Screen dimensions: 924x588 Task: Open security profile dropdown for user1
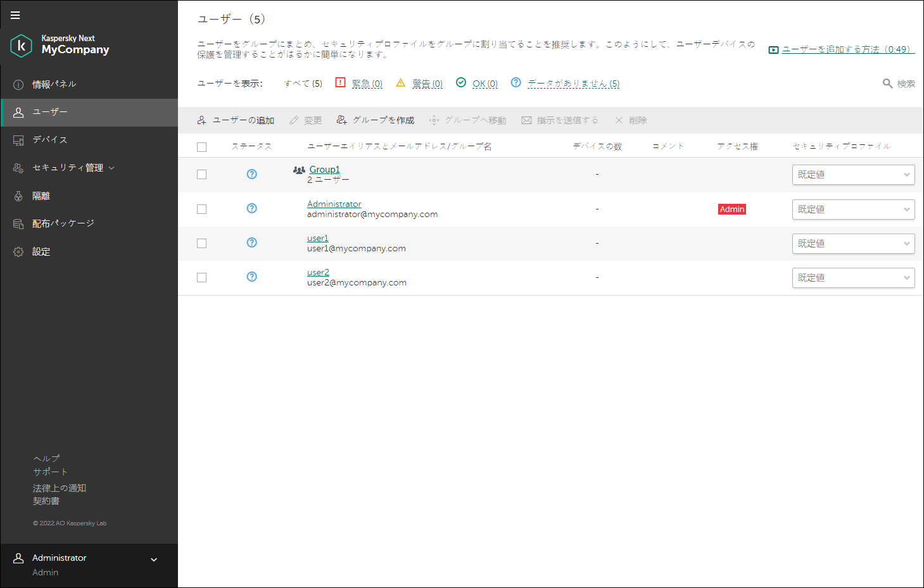click(853, 244)
